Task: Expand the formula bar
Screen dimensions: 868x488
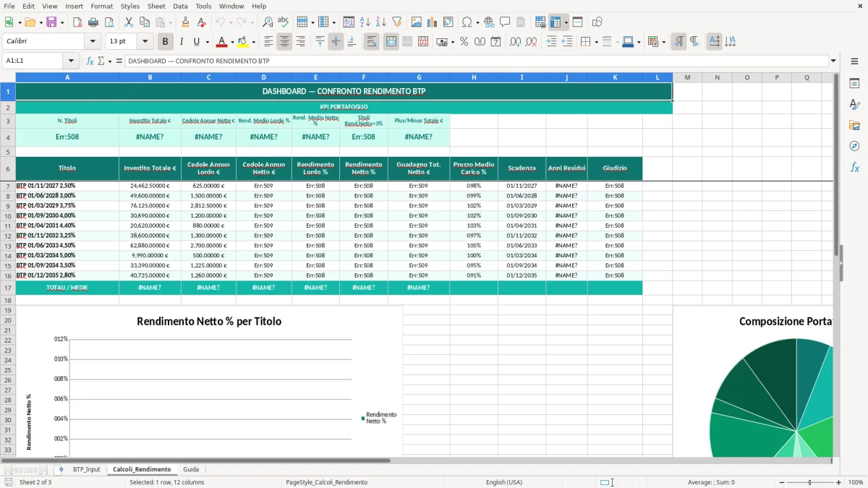Action: [x=833, y=61]
